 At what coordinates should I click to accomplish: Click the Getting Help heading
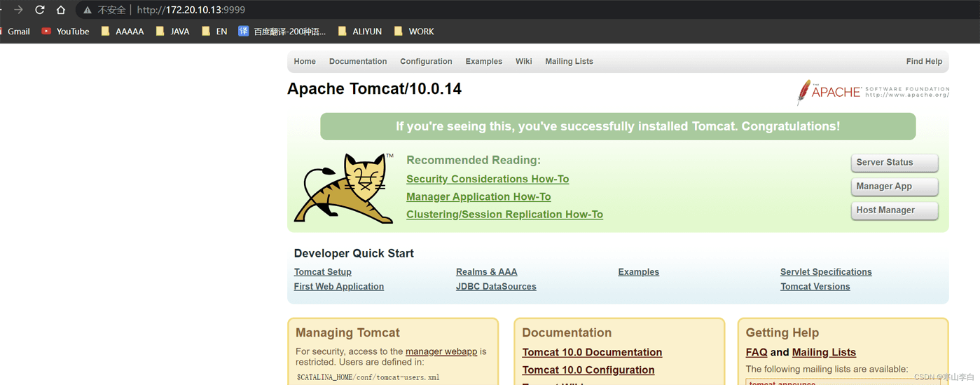tap(782, 332)
